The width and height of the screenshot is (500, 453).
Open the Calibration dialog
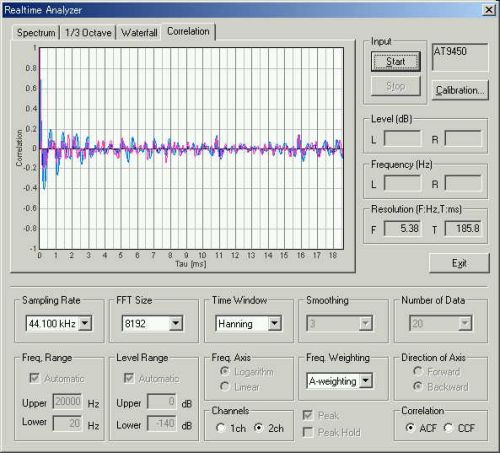tap(460, 90)
